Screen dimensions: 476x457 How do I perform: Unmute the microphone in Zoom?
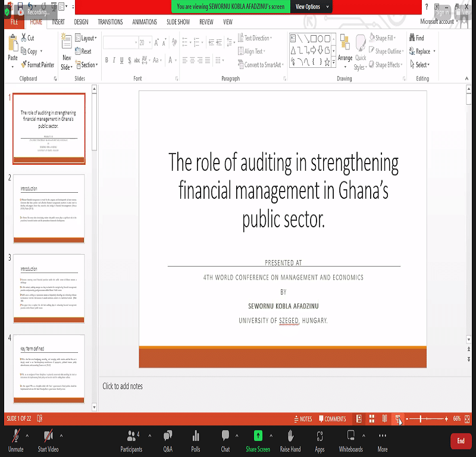(x=15, y=439)
